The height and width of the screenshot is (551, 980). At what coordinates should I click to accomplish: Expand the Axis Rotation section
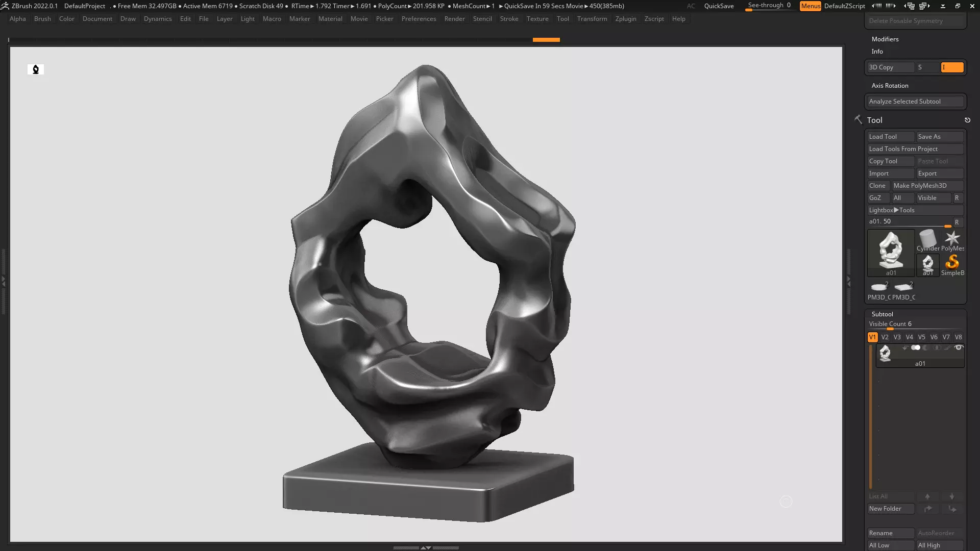coord(890,86)
